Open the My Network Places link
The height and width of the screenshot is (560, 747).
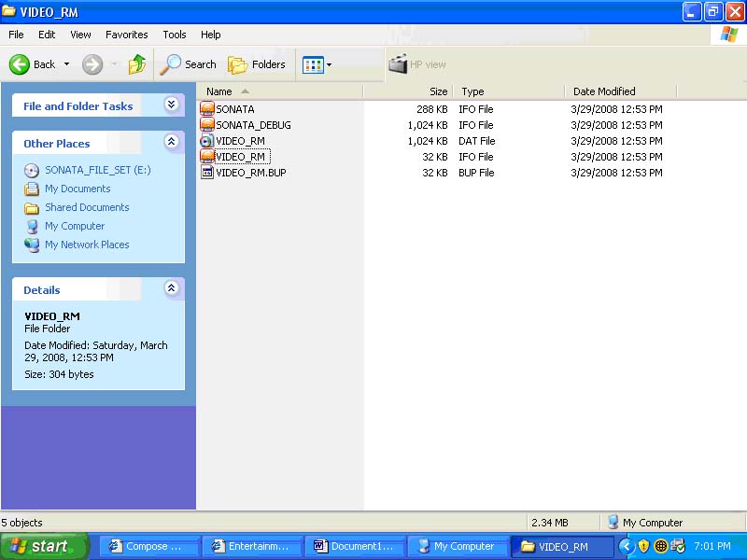point(87,245)
